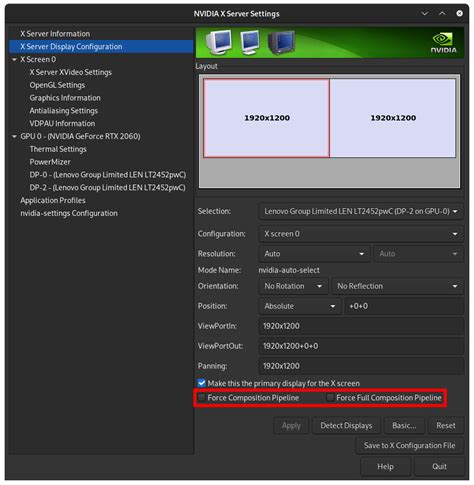Click the NVIDIA logo in the banner

click(444, 43)
